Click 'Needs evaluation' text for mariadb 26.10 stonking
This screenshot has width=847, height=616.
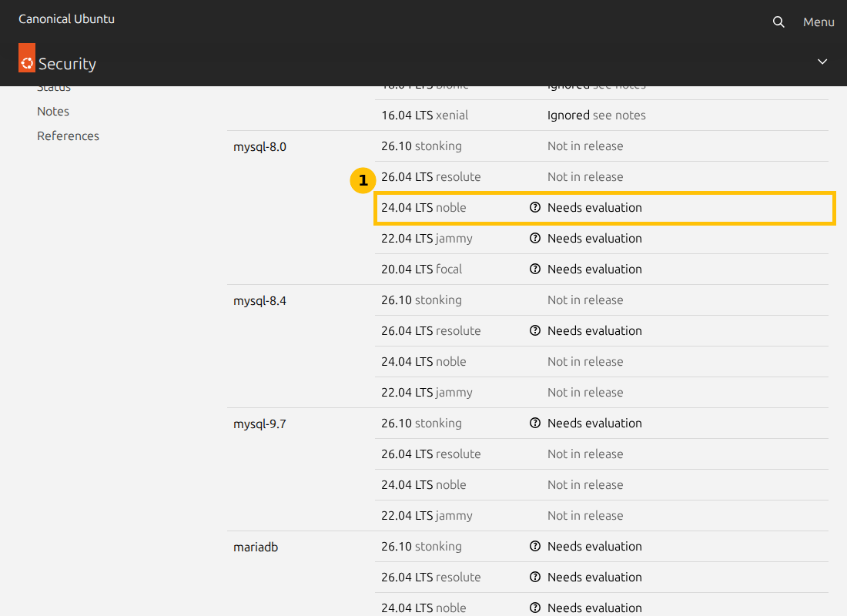(594, 546)
